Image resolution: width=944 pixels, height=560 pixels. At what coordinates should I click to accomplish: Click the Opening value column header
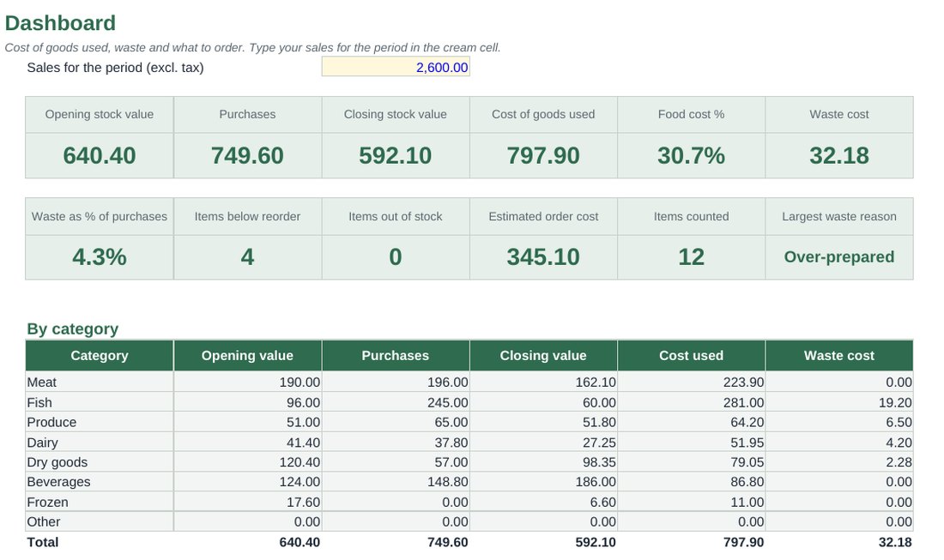(x=247, y=356)
